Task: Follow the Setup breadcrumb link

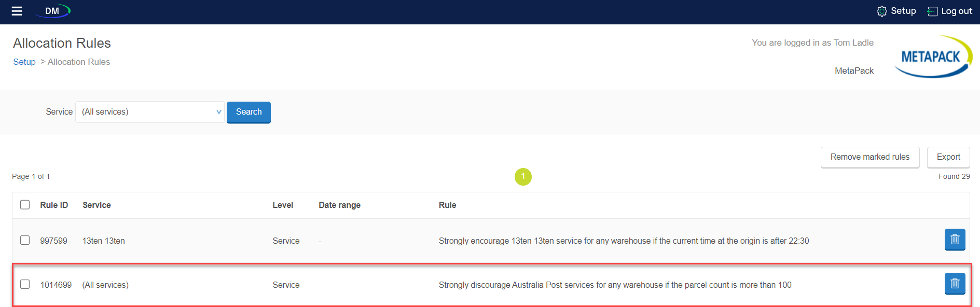Action: 24,62
